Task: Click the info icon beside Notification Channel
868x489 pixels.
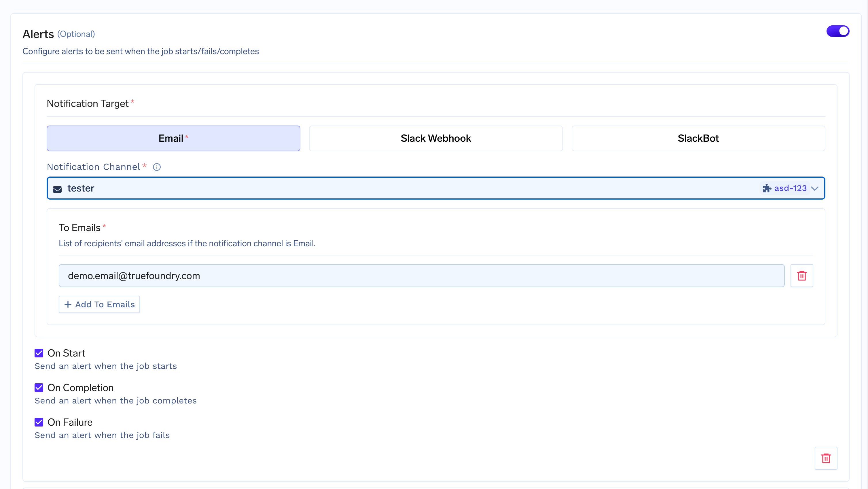Action: tap(157, 167)
